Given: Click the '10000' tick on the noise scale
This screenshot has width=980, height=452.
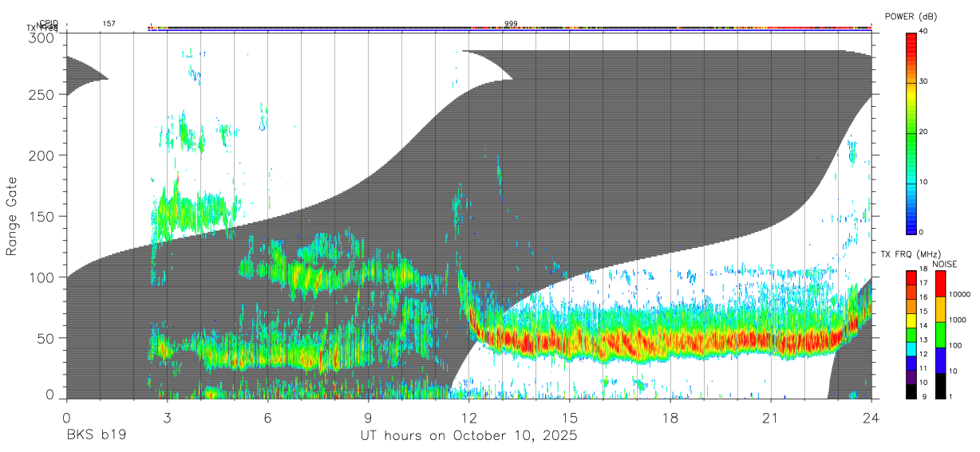Looking at the screenshot, I should pyautogui.click(x=958, y=294).
